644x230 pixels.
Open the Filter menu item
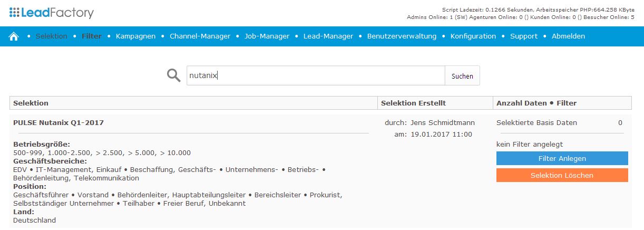(92, 36)
